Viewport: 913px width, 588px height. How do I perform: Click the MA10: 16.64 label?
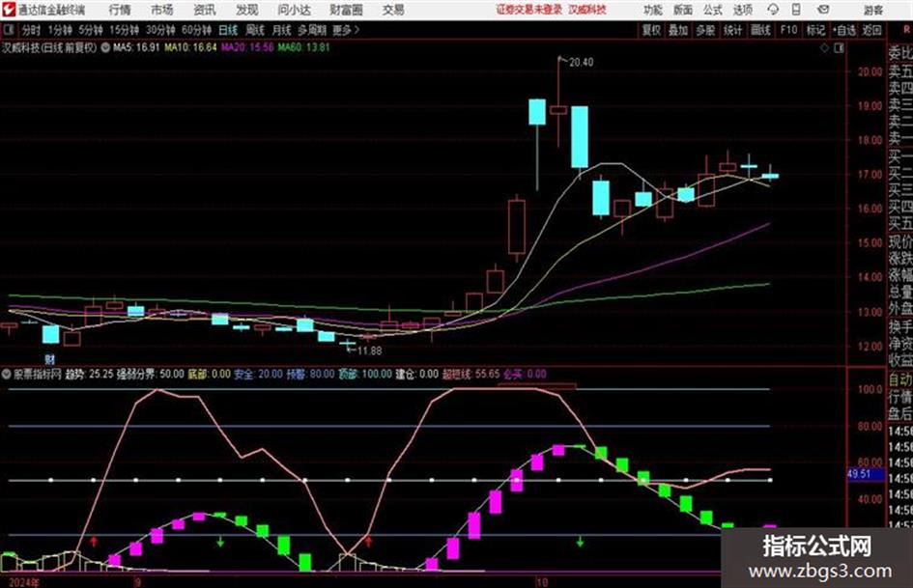coord(190,47)
